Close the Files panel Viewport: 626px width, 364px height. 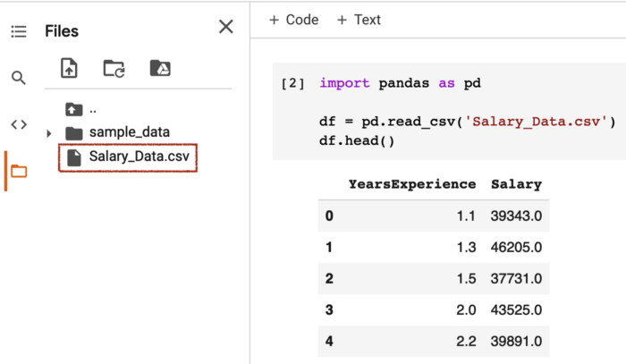pyautogui.click(x=225, y=27)
